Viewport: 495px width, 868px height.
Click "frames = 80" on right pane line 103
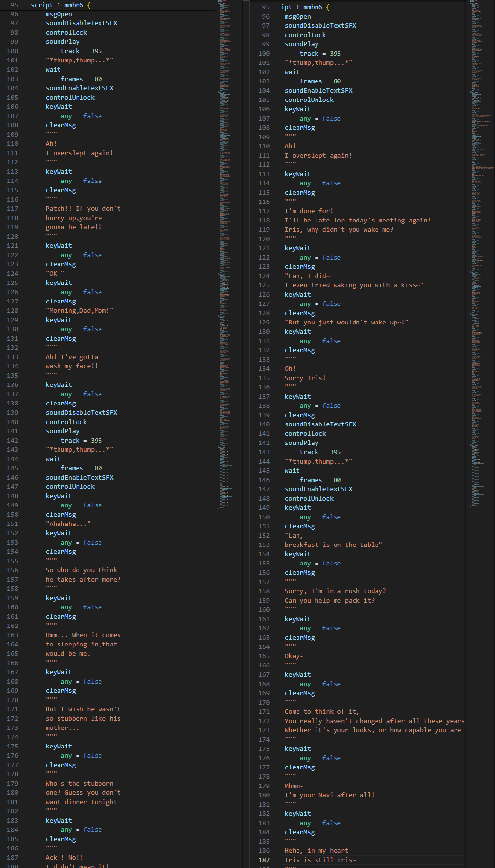[x=320, y=81]
